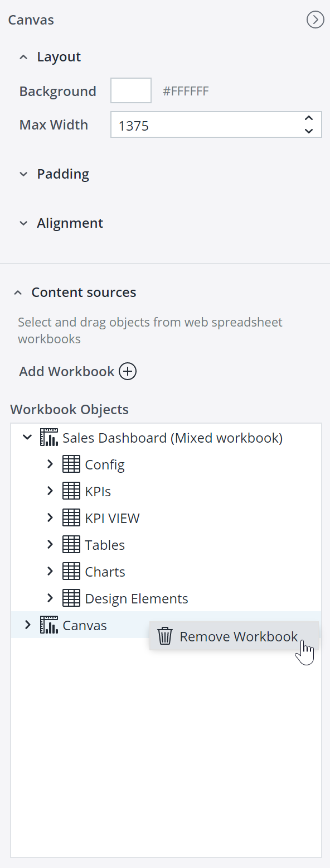Viewport: 330px width, 868px height.
Task: Click the Max Width increment arrow
Action: click(308, 118)
